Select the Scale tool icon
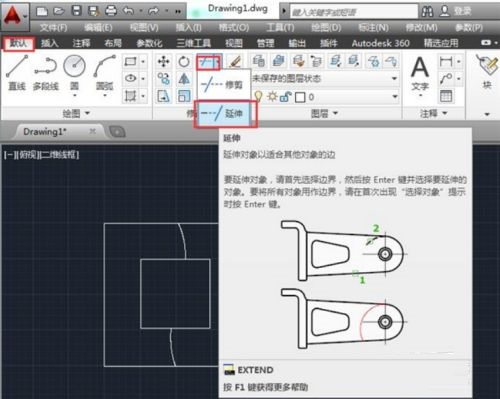This screenshot has width=500, height=399. (184, 96)
